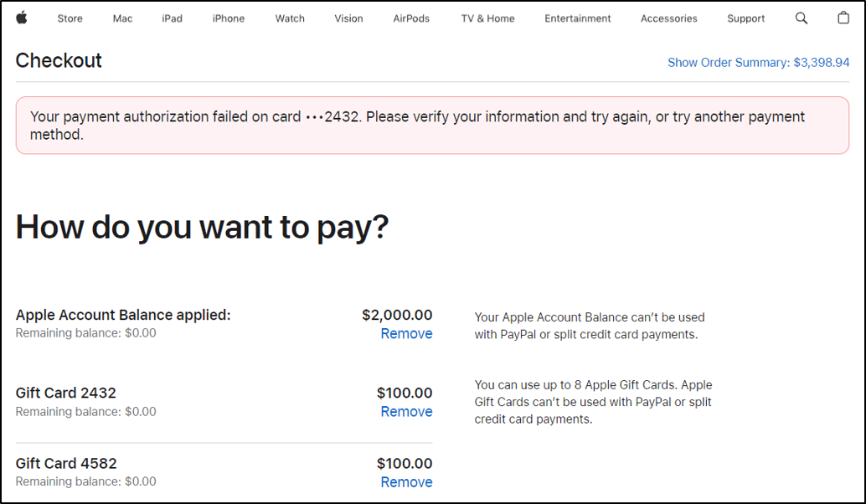Click the payment authorization failed error banner

[x=432, y=125]
